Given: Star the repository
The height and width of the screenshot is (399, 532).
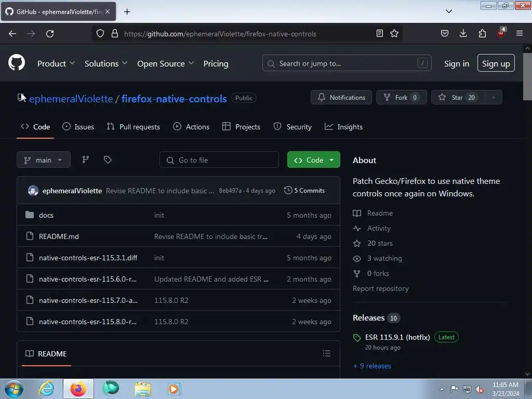Looking at the screenshot, I should click(458, 98).
